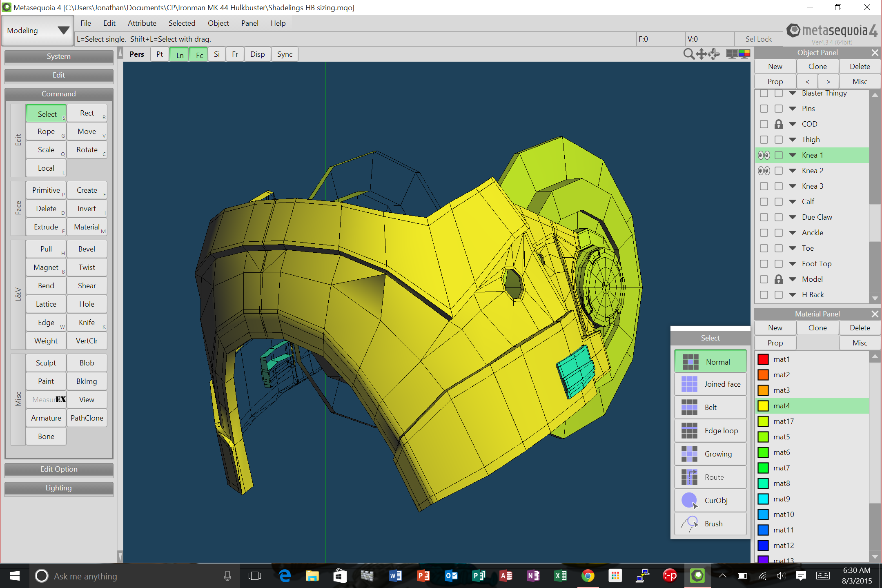Viewport: 882px width, 588px height.
Task: Choose Edge loop selection mode
Action: (x=710, y=430)
